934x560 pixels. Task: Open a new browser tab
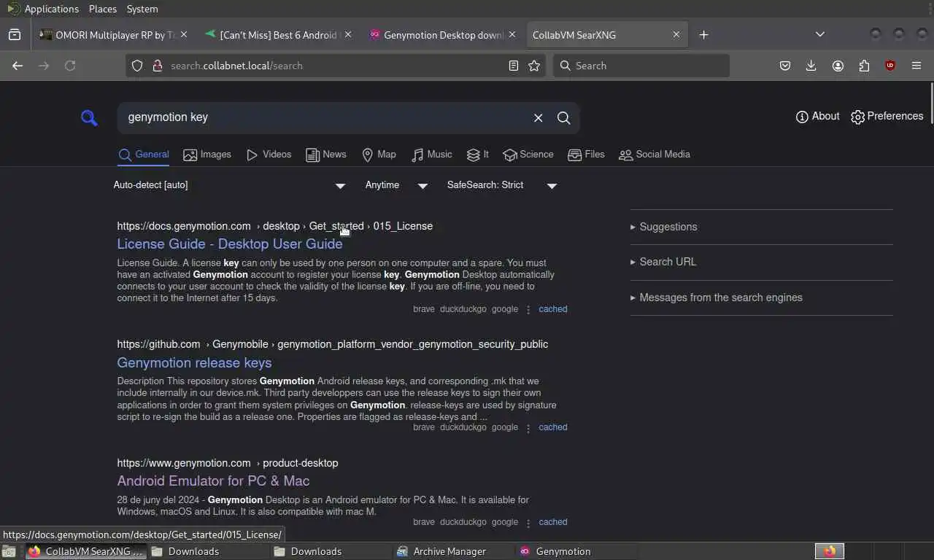703,34
